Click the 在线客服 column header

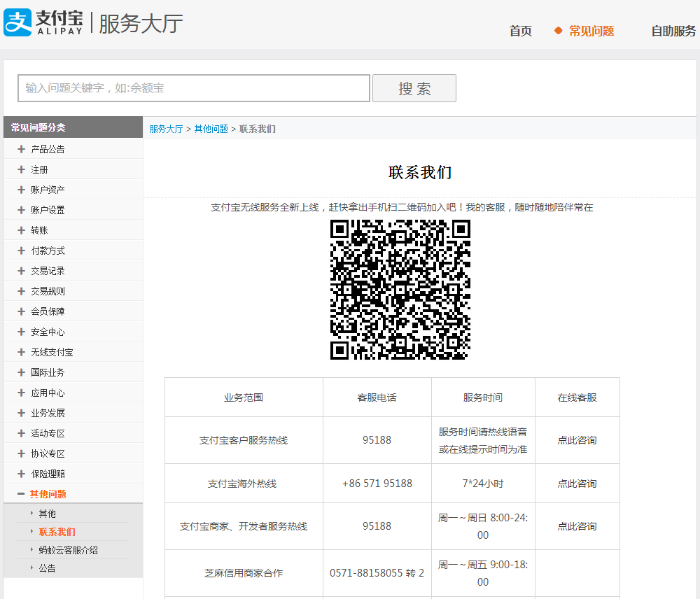577,397
